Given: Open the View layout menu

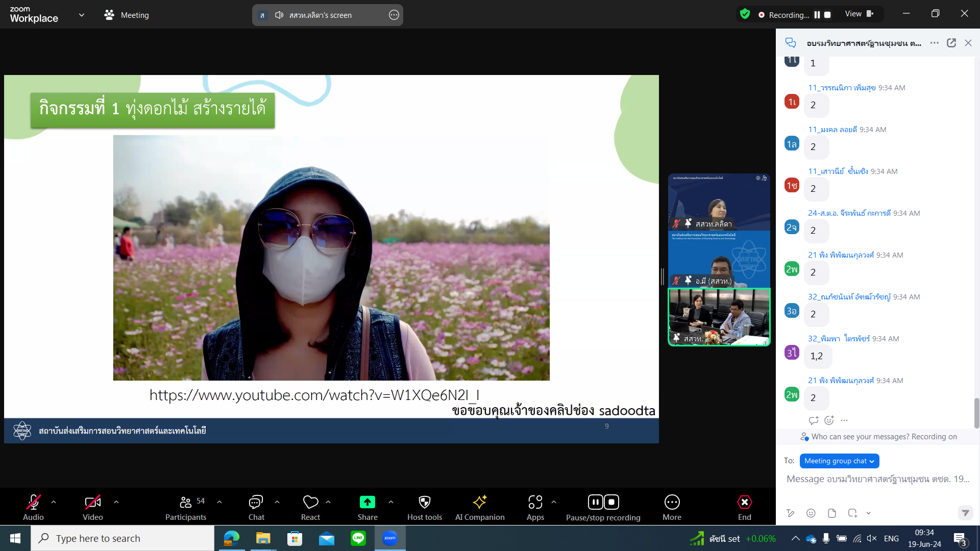Looking at the screenshot, I should [x=860, y=14].
